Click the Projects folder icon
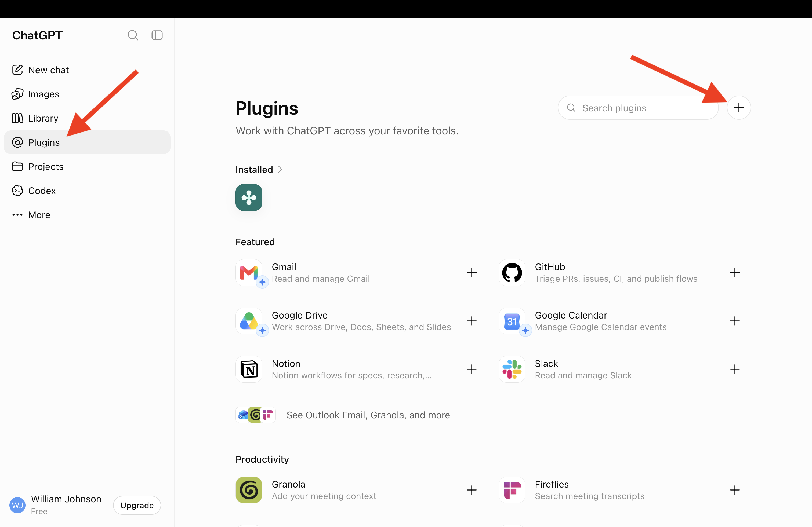 [17, 166]
